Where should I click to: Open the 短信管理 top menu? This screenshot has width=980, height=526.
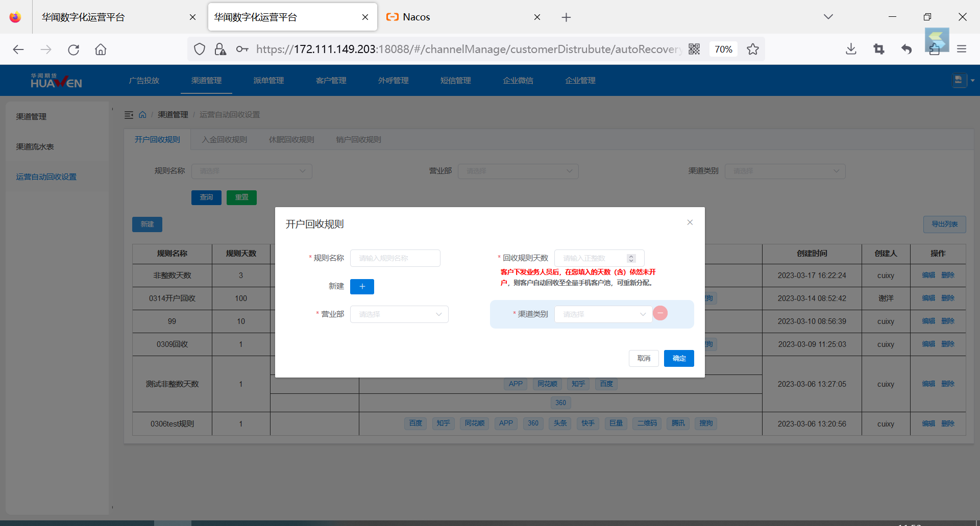click(x=455, y=81)
